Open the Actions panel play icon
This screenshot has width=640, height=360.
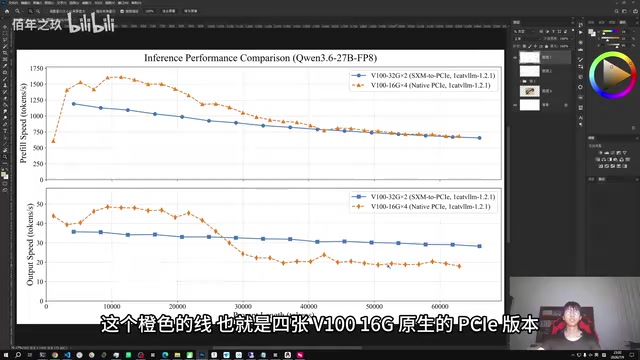[x=580, y=32]
